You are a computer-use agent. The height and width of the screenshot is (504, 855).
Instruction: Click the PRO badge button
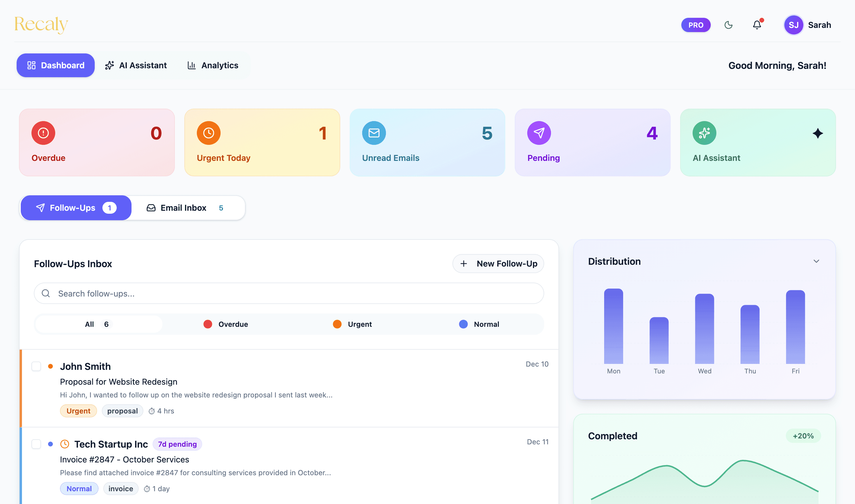[695, 25]
